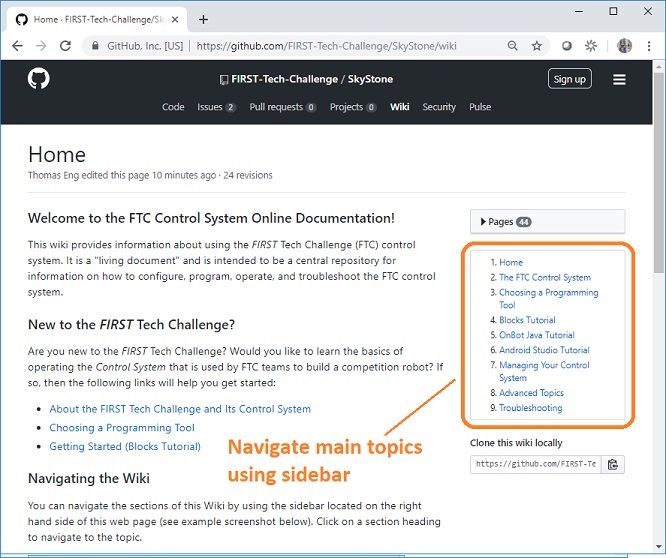Click the Sign up button
The width and height of the screenshot is (666, 558).
[x=570, y=79]
